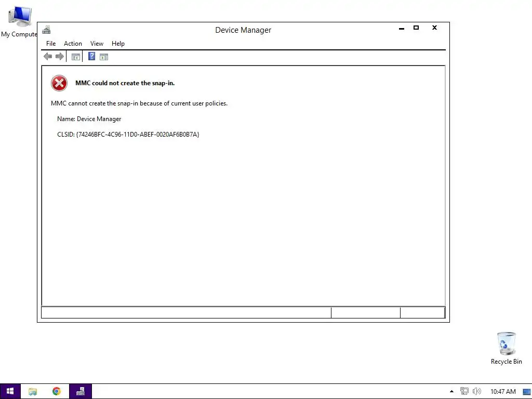Screen dimensions: 532x399
Task: Click the volume speaker tray icon
Action: point(477,391)
